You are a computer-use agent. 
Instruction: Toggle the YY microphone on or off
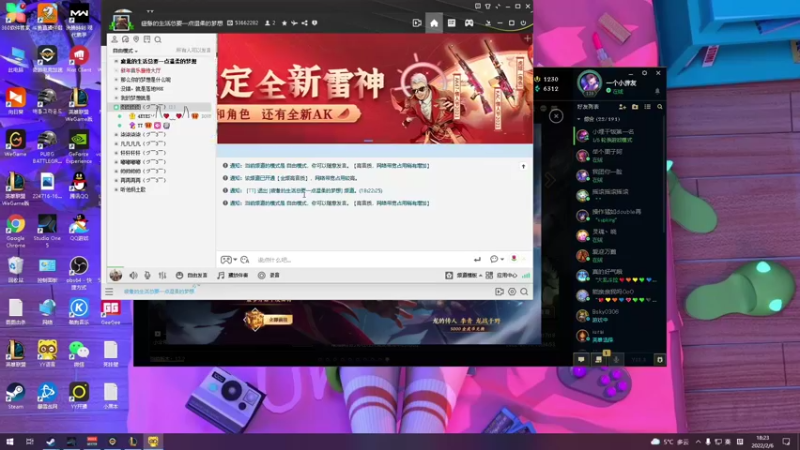point(147,276)
